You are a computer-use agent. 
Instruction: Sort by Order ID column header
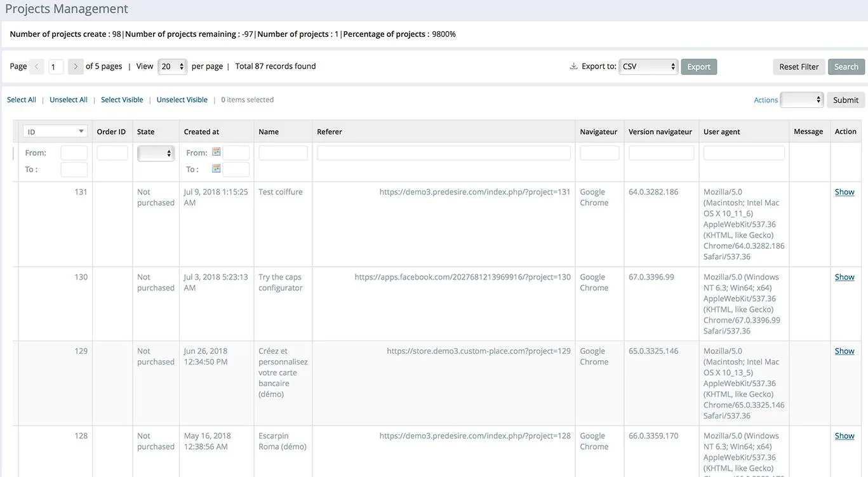111,131
